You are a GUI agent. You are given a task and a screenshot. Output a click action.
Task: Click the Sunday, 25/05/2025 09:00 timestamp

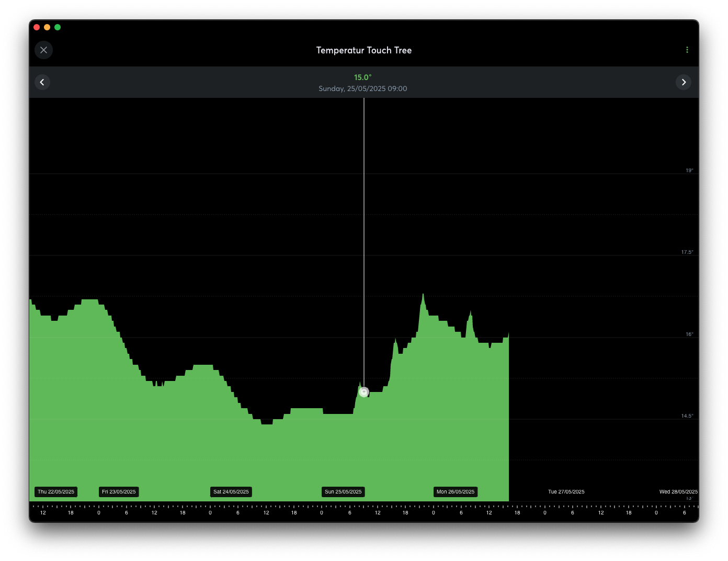(362, 89)
